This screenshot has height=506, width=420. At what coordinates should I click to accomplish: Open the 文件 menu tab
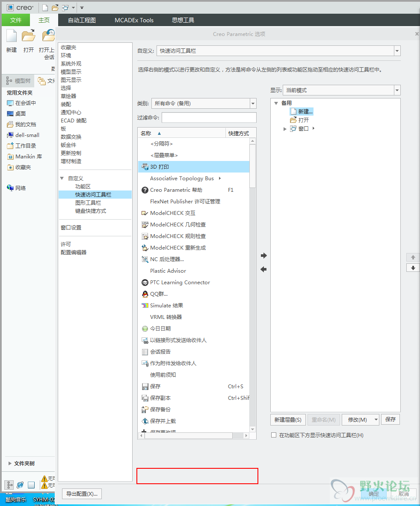16,20
